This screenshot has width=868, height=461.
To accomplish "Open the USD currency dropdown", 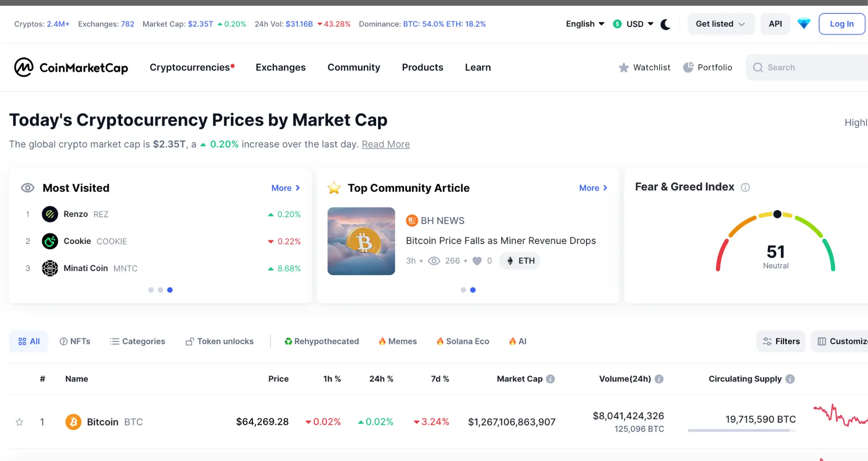I will click(x=633, y=24).
